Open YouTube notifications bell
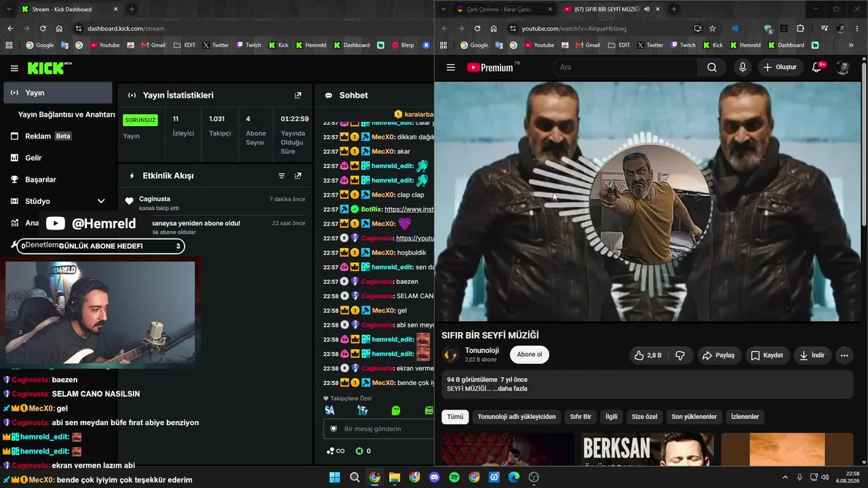868x488 pixels. [817, 67]
